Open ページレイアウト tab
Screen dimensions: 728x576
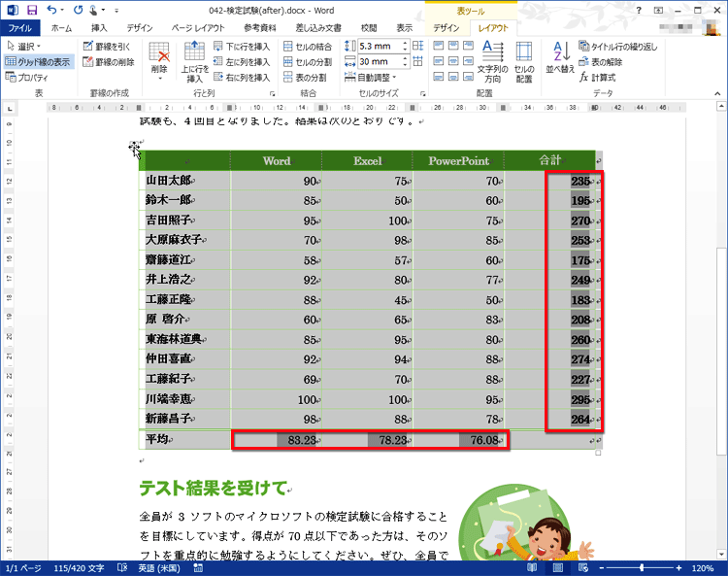197,28
